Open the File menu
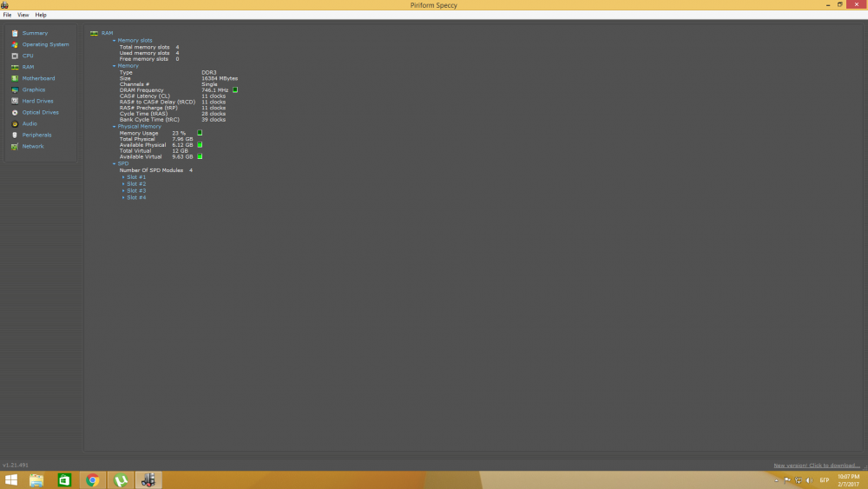This screenshot has height=489, width=868. pyautogui.click(x=7, y=15)
